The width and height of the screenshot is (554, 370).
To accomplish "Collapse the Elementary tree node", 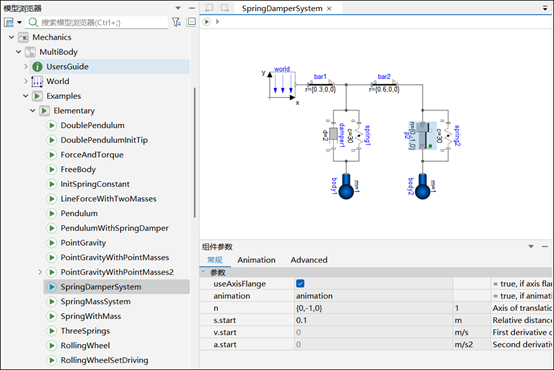I will (33, 111).
